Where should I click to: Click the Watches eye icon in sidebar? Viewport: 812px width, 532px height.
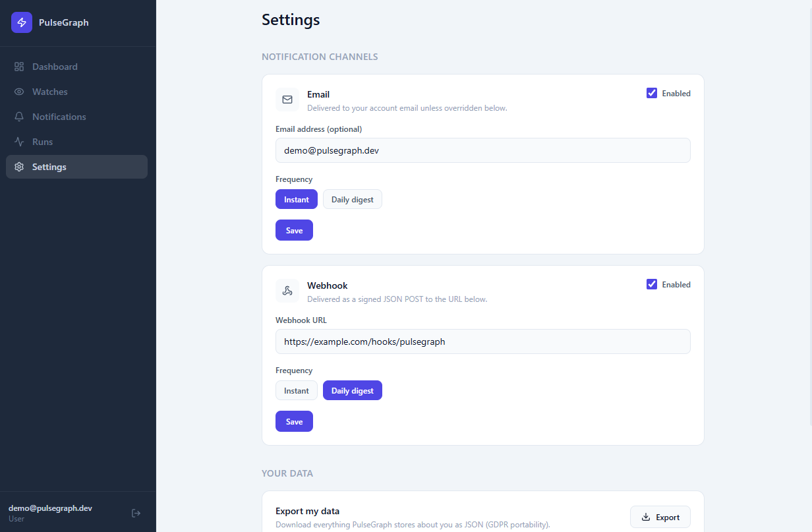19,92
